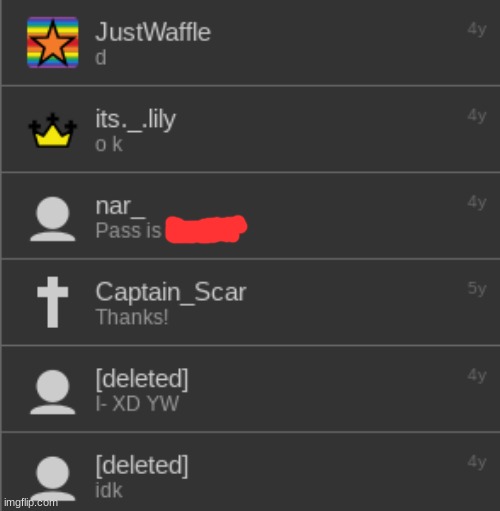Screen dimensions: 500x511
Task: Select the 'idk' message preview
Action: (109, 490)
